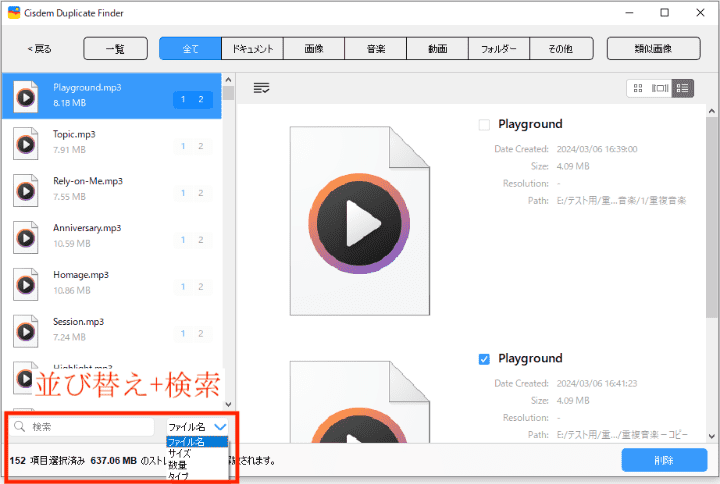This screenshot has height=484, width=720.
Task: Click the file list scroll down arrow
Action: click(x=228, y=404)
